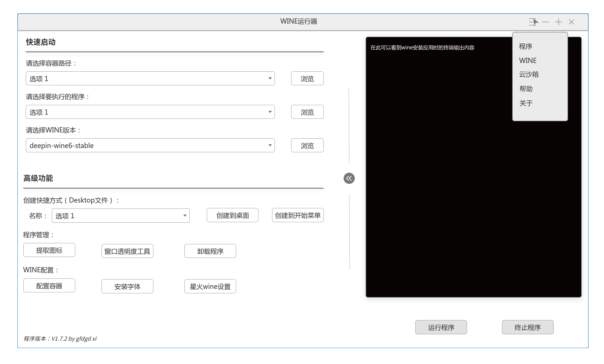Image resolution: width=604 pixels, height=364 pixels.
Task: Choose 云沙箱 in the menu
Action: pyautogui.click(x=529, y=74)
